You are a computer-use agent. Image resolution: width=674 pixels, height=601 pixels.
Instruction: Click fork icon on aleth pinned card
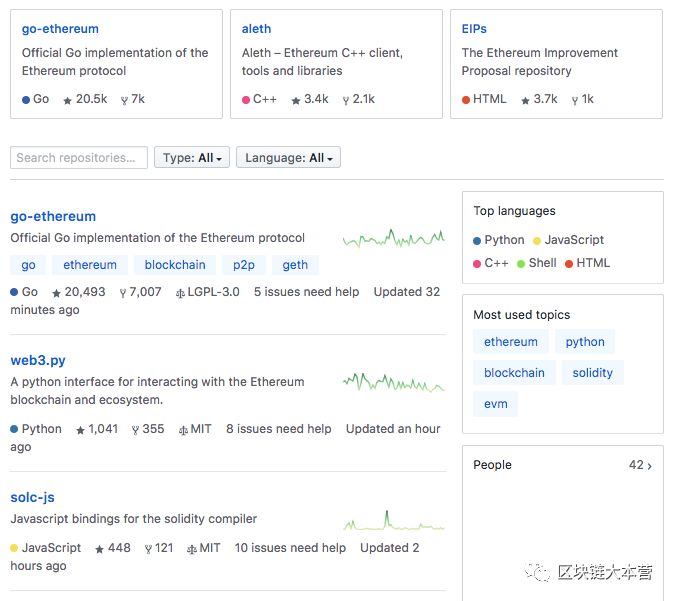(x=346, y=101)
